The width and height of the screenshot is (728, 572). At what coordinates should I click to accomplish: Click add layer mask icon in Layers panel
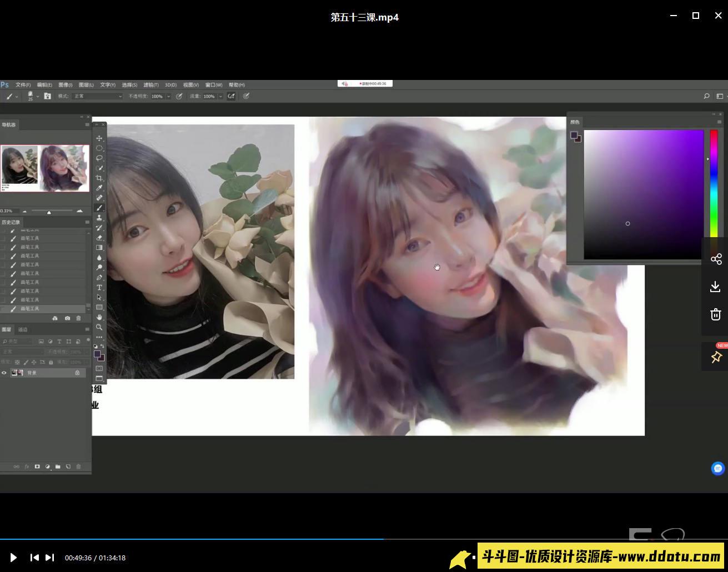[37, 466]
